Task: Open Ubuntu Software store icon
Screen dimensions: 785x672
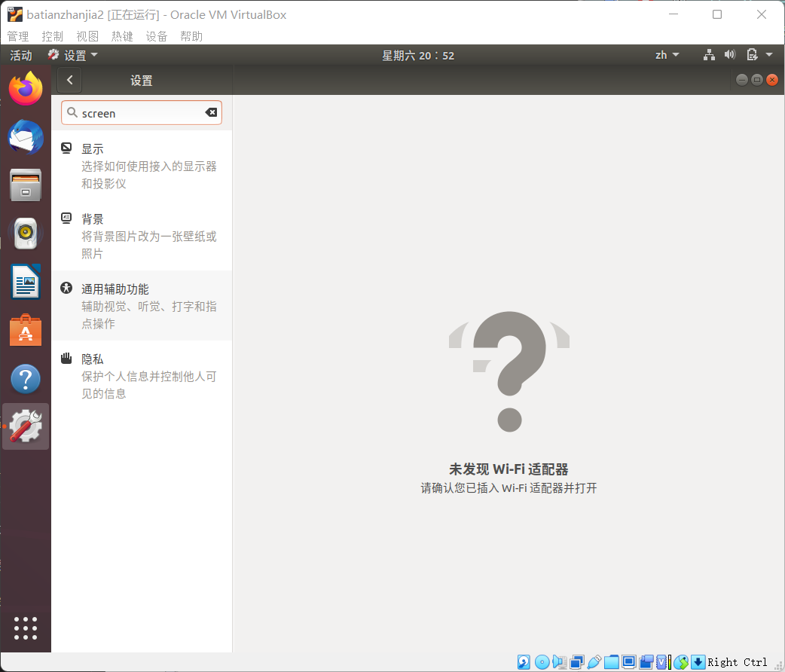Action: tap(26, 330)
